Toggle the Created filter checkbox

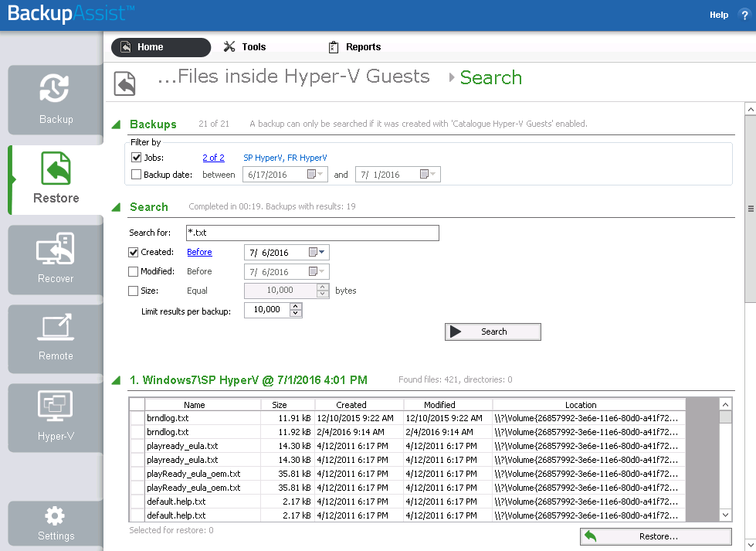pos(134,252)
